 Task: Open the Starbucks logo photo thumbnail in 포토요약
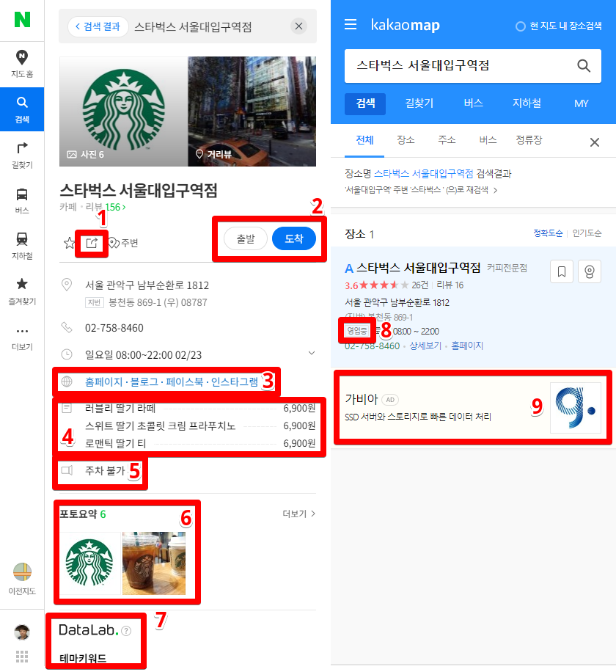pos(89,563)
